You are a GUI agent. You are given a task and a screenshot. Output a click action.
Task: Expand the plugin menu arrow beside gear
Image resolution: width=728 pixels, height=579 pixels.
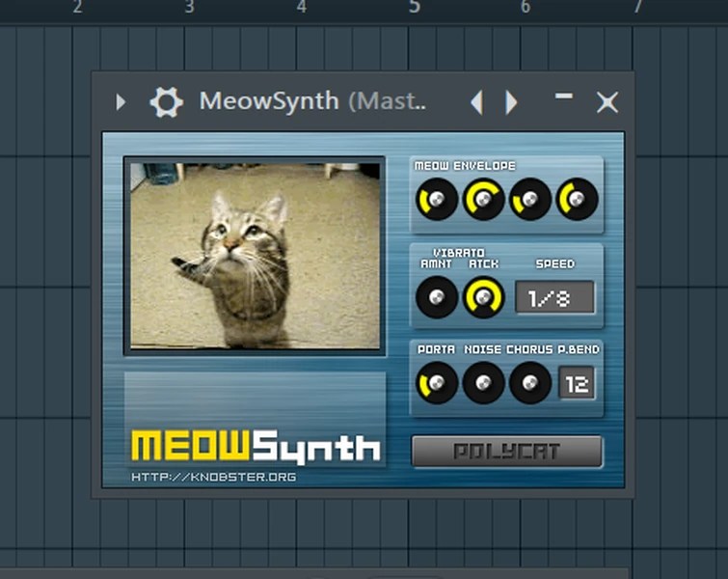point(121,101)
